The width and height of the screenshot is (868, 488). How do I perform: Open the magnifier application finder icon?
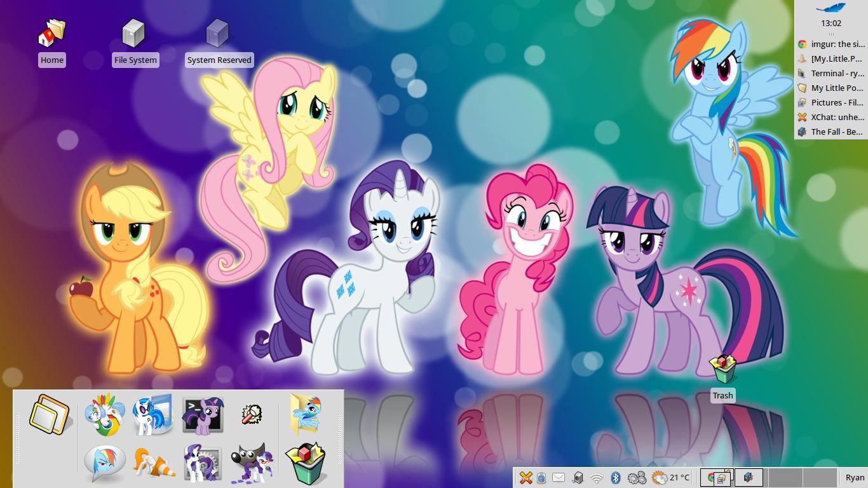(x=252, y=415)
